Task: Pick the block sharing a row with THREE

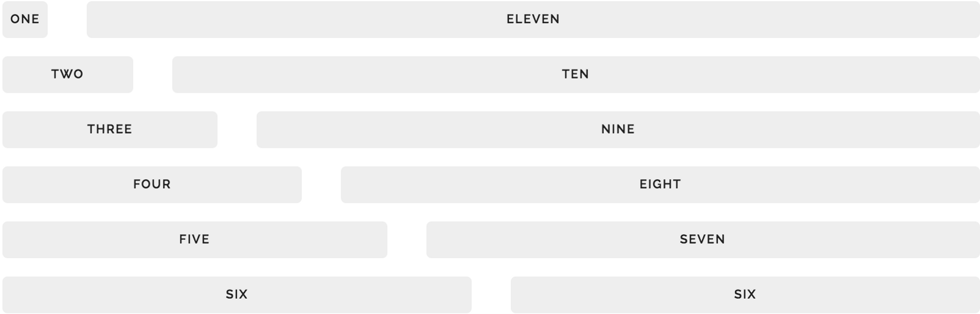Action: (618, 129)
